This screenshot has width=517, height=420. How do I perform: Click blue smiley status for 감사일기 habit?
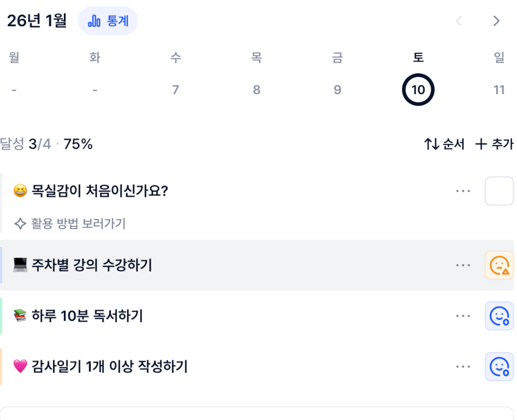click(499, 367)
